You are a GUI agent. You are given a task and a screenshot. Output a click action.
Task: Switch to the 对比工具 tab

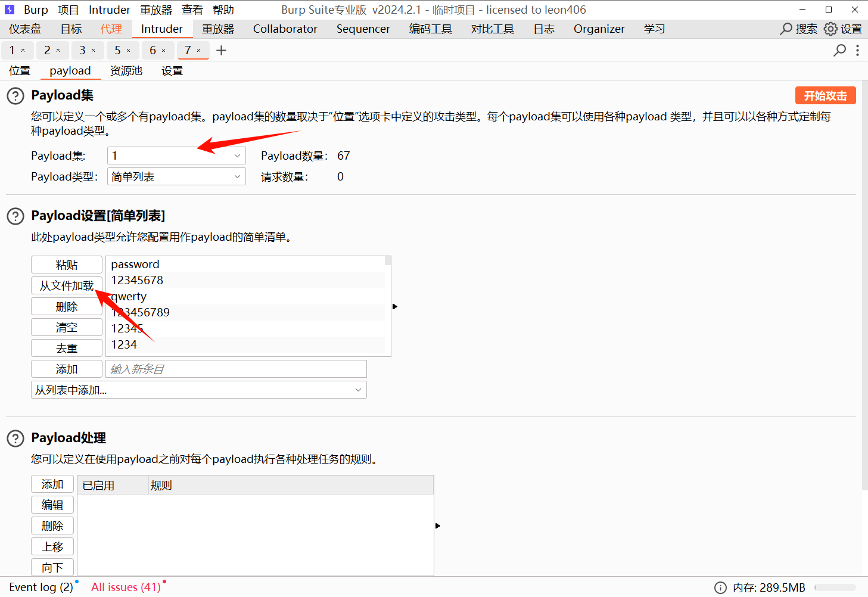[493, 29]
